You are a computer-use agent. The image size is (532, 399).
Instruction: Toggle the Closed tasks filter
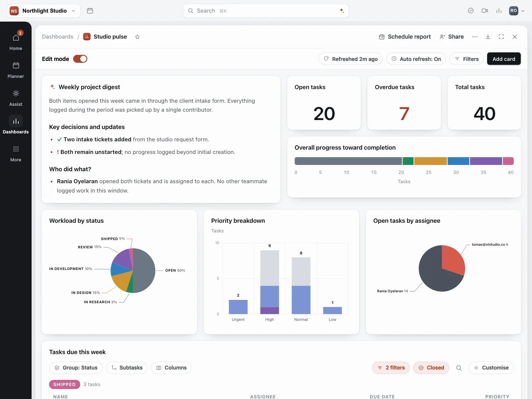click(x=431, y=368)
